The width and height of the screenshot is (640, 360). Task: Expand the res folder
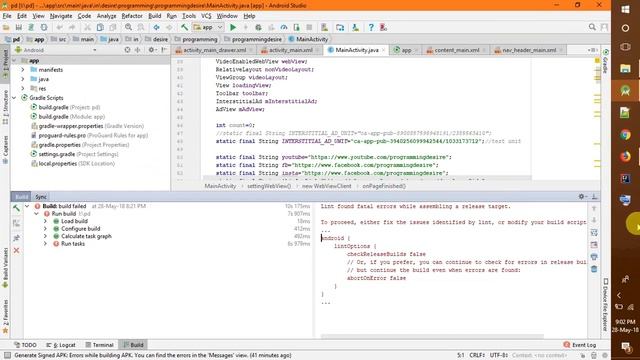[23, 89]
